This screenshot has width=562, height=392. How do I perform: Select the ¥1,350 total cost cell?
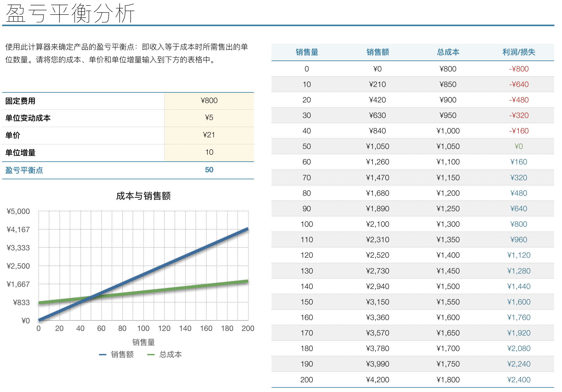(448, 240)
